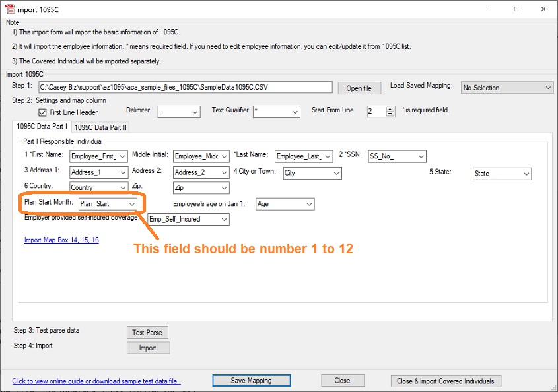This screenshot has width=558, height=392.
Task: Click the Import button in Step 4
Action: [148, 348]
